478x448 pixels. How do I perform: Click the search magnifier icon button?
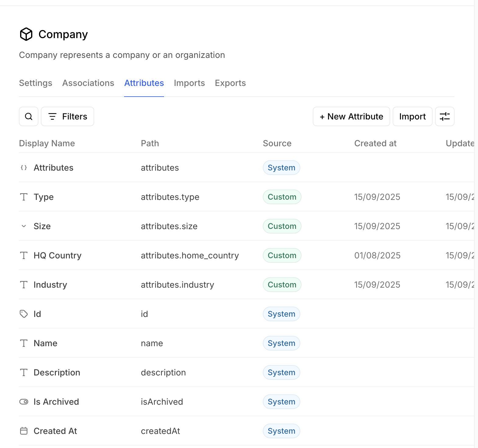coord(29,116)
